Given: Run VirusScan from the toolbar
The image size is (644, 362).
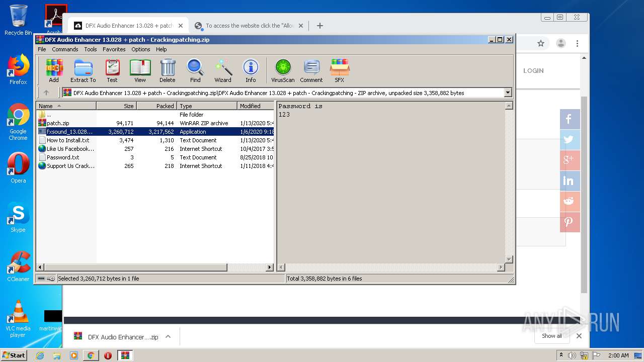Looking at the screenshot, I should pyautogui.click(x=283, y=71).
